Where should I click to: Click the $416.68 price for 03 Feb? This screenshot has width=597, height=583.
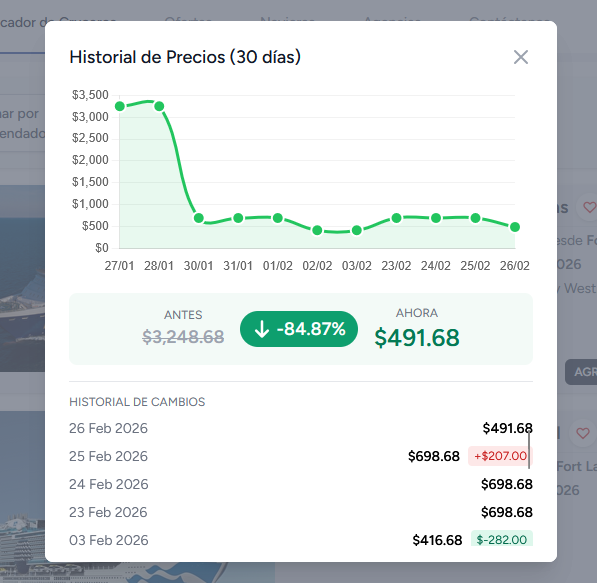click(x=437, y=540)
